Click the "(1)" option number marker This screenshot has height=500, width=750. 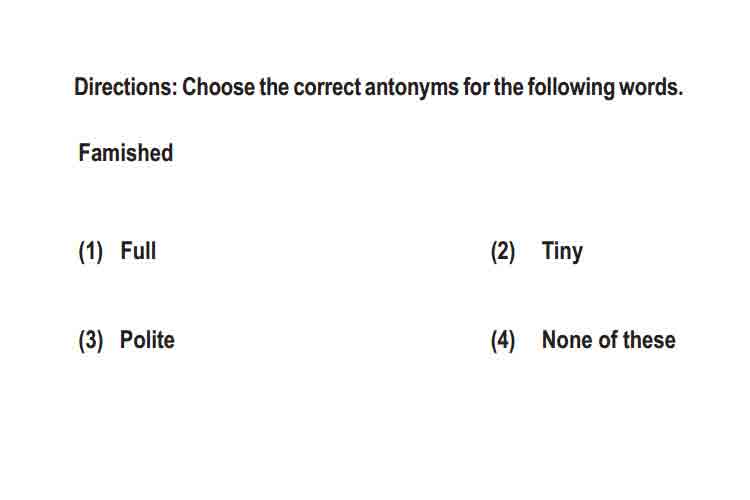(x=90, y=252)
